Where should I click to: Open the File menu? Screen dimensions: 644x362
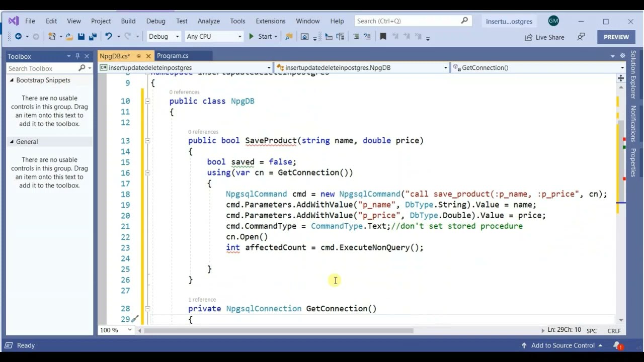(x=30, y=21)
